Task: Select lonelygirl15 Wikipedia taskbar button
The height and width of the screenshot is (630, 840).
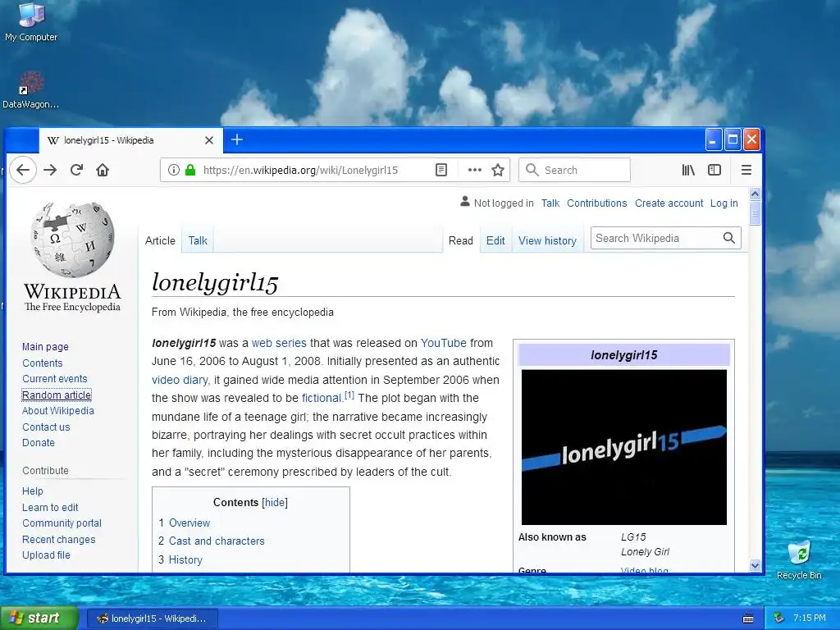Action: [152, 619]
